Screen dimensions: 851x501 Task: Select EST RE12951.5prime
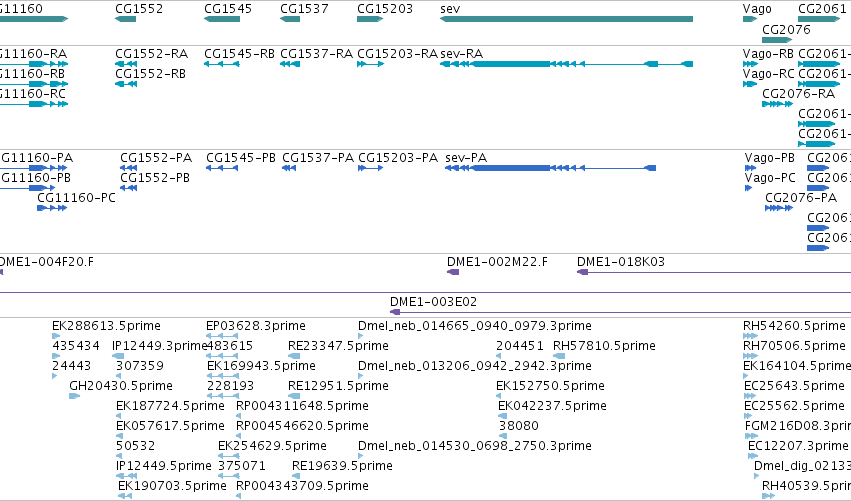point(338,386)
